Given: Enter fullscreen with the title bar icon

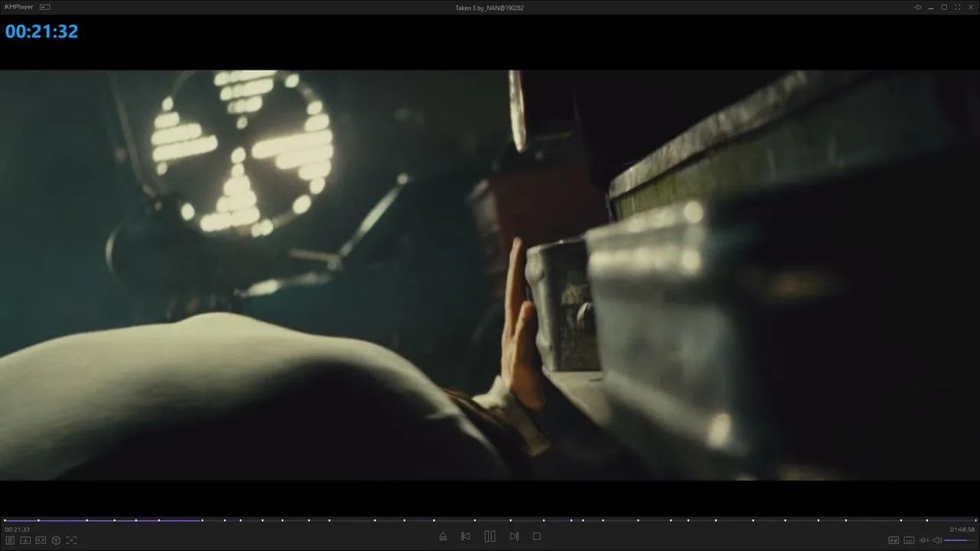Looking at the screenshot, I should [x=957, y=7].
